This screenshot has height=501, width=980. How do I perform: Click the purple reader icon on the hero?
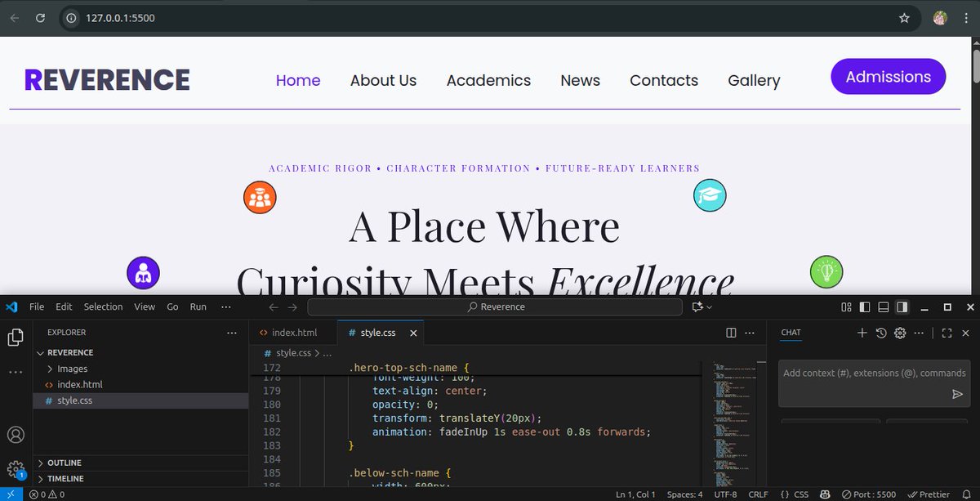(x=144, y=273)
